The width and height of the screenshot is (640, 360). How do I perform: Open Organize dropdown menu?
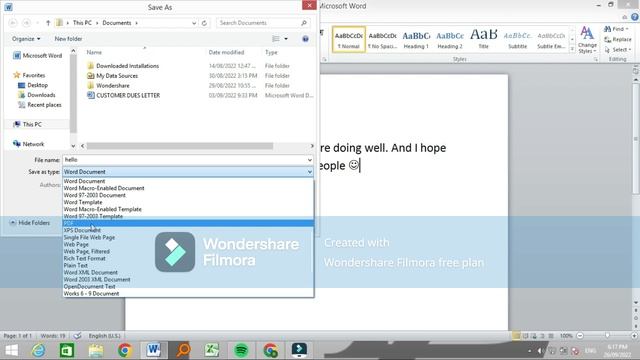(x=26, y=39)
